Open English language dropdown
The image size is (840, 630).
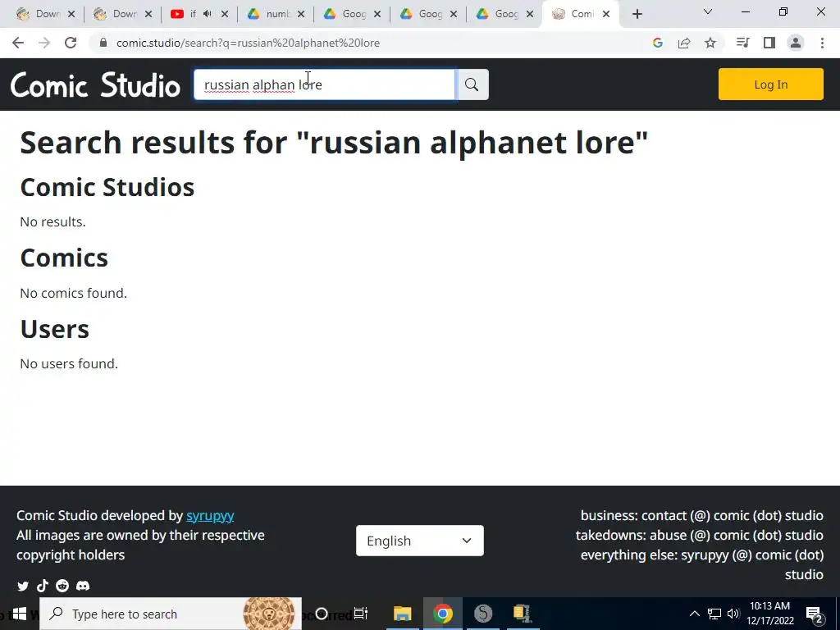point(419,541)
